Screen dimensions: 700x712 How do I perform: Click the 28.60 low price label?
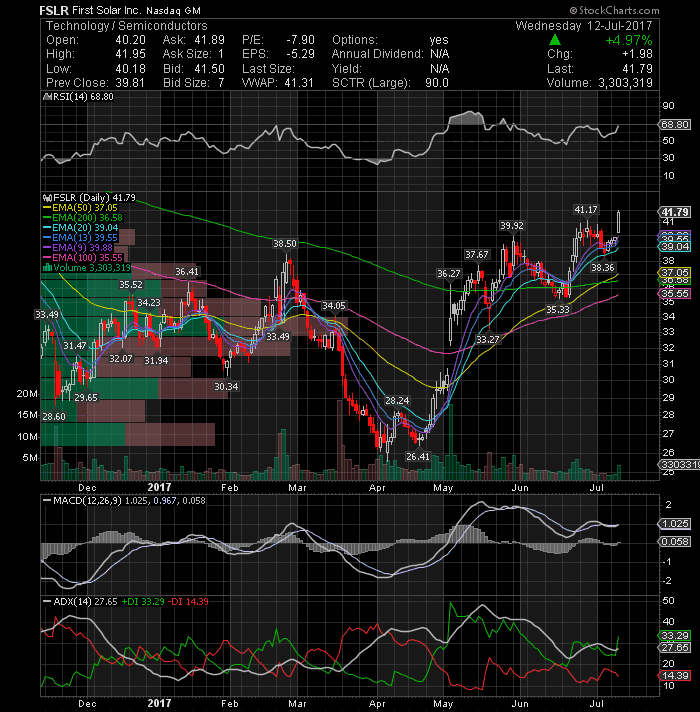coord(54,416)
